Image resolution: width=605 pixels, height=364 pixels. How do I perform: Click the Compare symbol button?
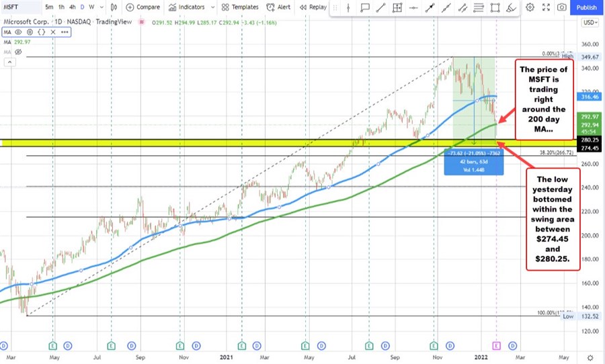[142, 7]
